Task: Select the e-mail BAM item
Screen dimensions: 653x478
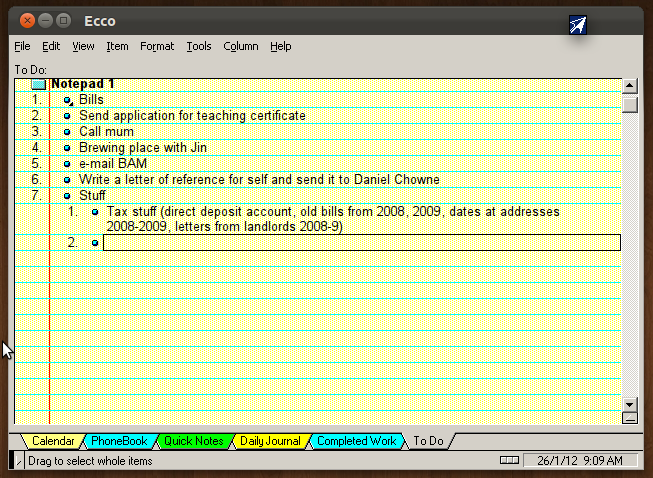Action: tap(113, 164)
